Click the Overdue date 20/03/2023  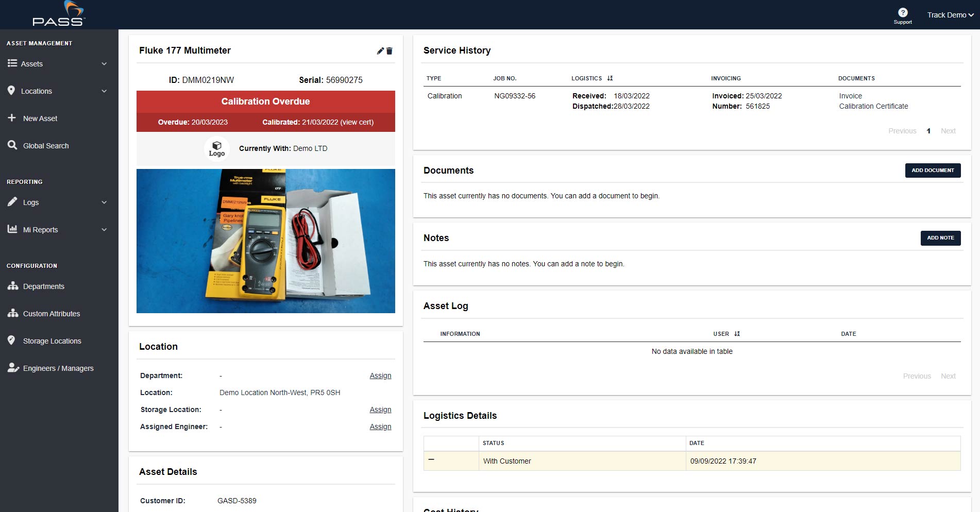point(210,122)
